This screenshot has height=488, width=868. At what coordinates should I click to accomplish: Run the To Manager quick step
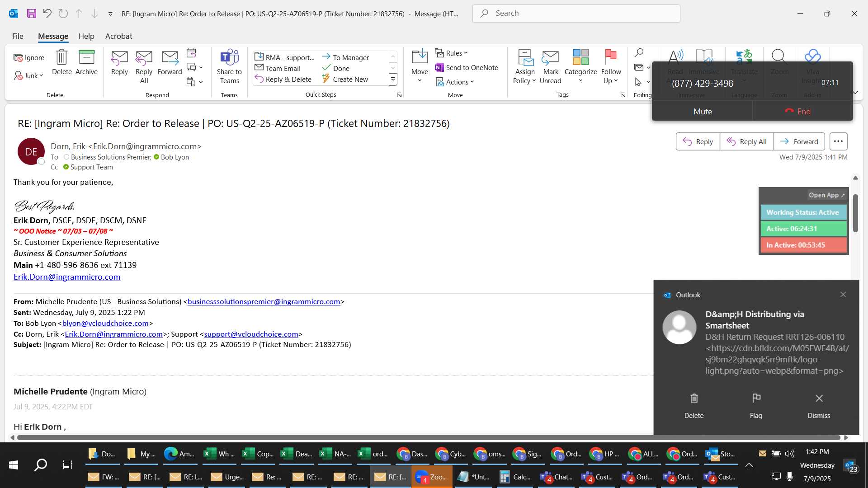coord(345,57)
